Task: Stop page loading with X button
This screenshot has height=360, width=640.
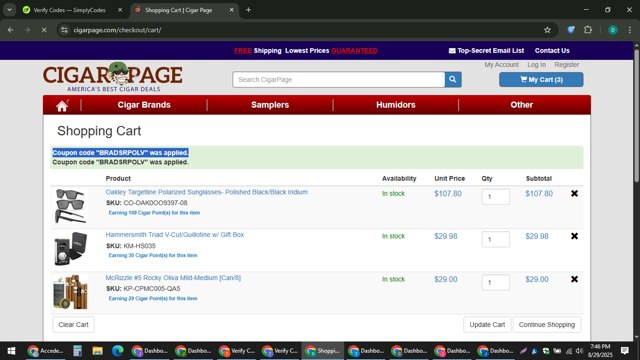Action: [x=44, y=30]
